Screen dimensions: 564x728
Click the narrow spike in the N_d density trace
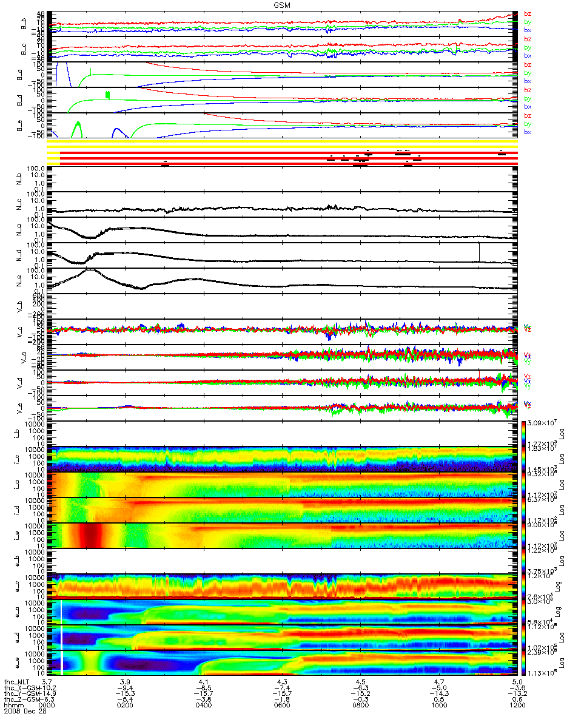478,252
